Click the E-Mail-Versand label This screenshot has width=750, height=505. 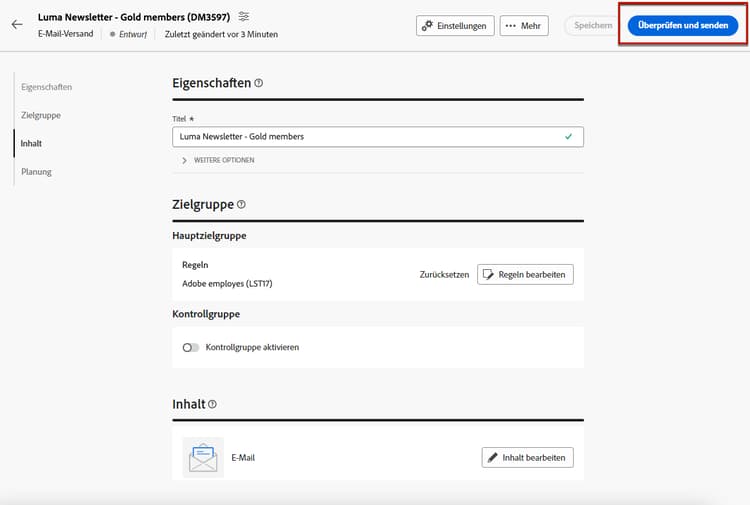coord(66,34)
